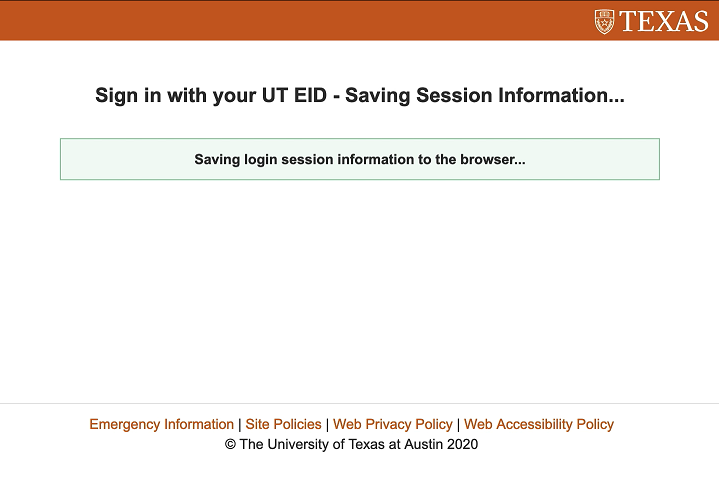Click 'Saving Session Information...' in the heading
This screenshot has height=477, width=719.
484,96
